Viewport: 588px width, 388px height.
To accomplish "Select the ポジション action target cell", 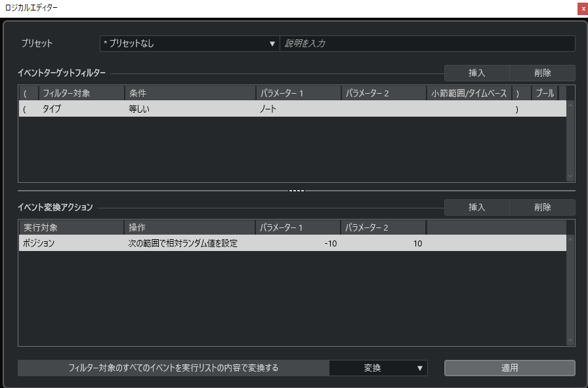I will tap(72, 243).
